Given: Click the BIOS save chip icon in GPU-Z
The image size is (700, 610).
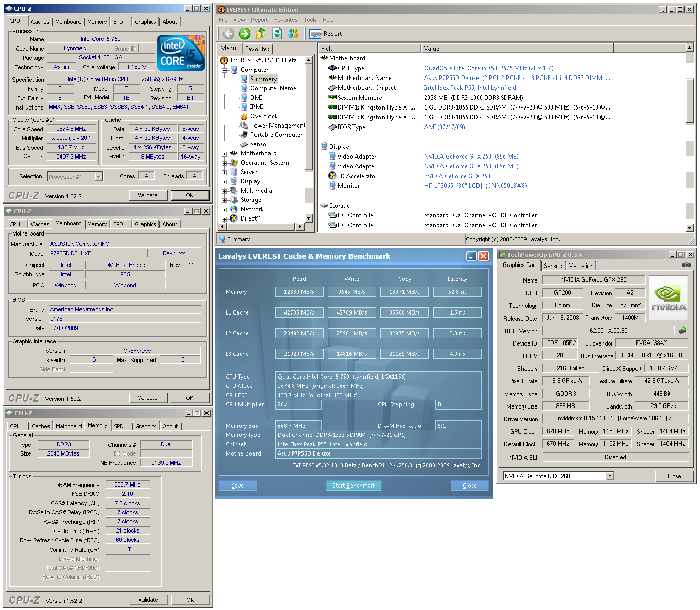Looking at the screenshot, I should click(x=682, y=331).
